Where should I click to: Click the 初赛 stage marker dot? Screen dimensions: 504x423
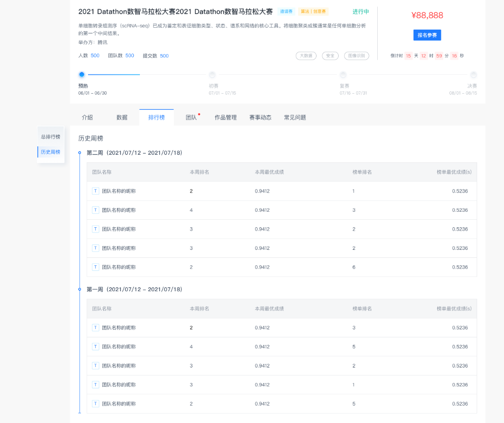pos(212,74)
